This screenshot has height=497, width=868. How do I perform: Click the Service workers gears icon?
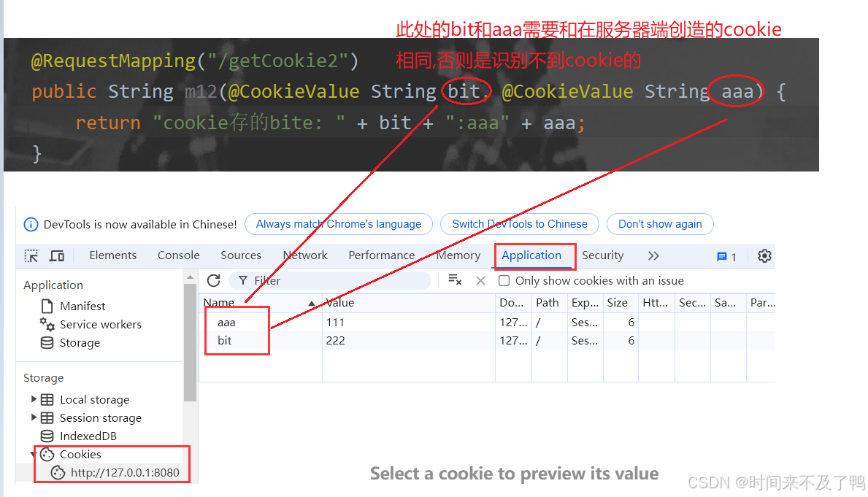tap(47, 324)
